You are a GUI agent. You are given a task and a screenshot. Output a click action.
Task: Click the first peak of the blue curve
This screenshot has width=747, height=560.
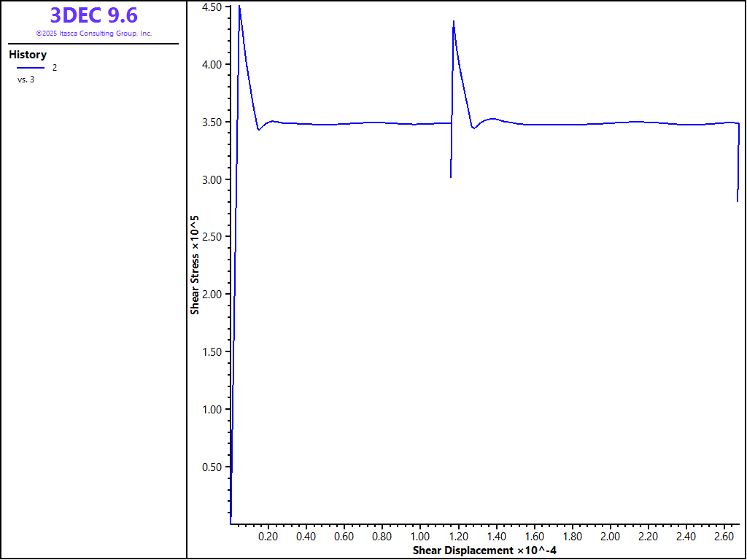(239, 7)
